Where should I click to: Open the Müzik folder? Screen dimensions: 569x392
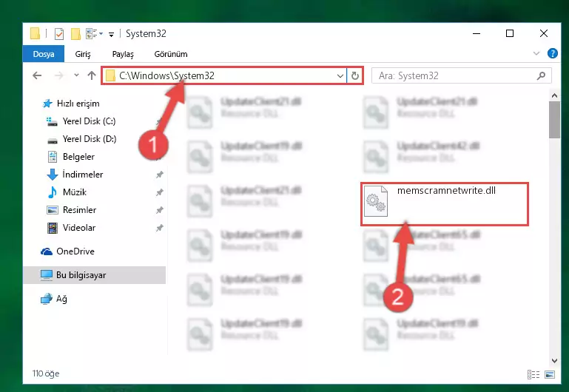(75, 192)
